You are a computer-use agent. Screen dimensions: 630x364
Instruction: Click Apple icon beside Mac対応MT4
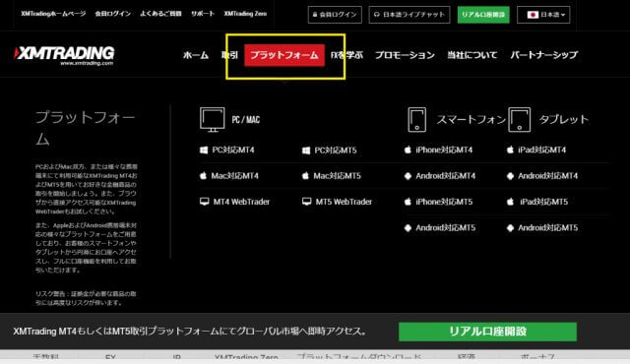coord(203,176)
